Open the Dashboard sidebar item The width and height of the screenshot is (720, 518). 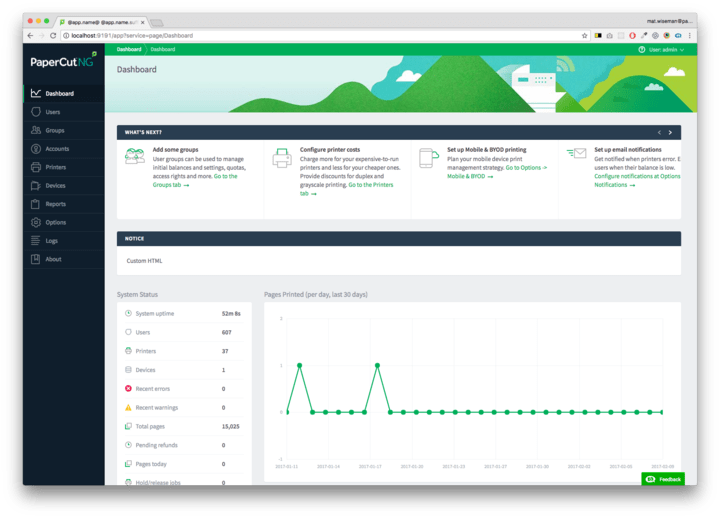pyautogui.click(x=64, y=93)
